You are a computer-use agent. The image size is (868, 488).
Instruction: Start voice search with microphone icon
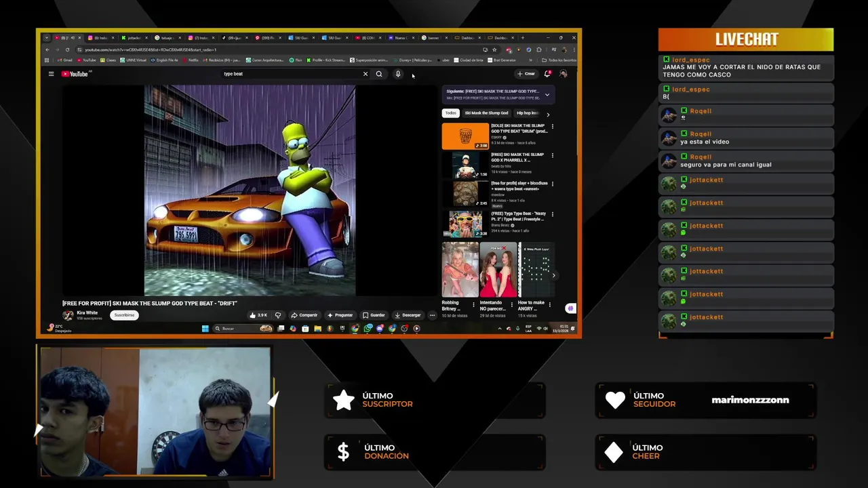pyautogui.click(x=398, y=74)
